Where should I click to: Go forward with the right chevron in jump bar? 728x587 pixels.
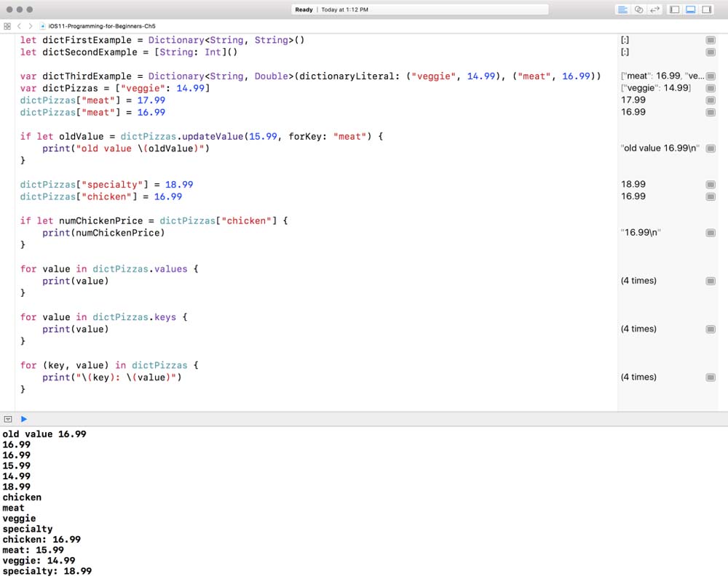coord(30,25)
